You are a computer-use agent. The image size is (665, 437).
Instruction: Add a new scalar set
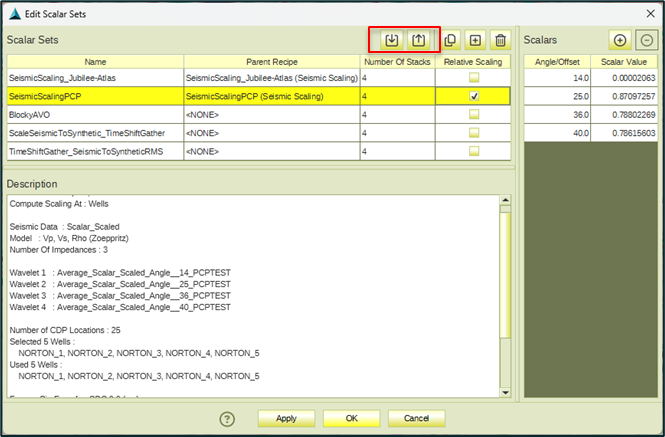(475, 40)
